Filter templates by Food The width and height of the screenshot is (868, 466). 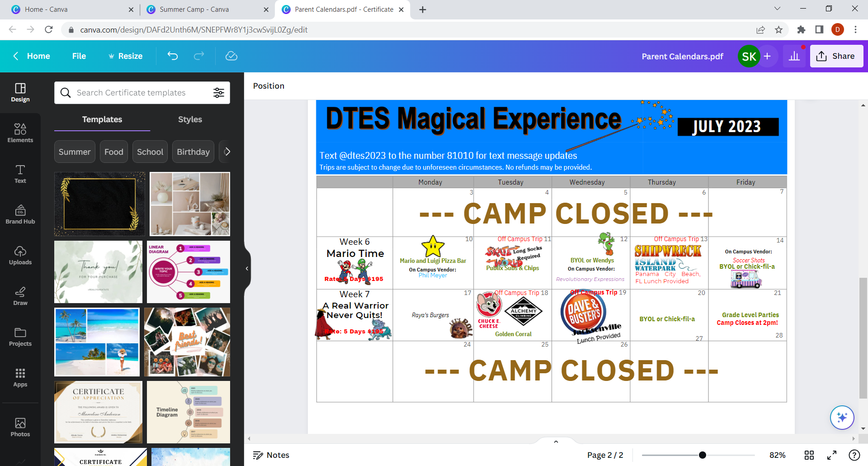coord(114,152)
